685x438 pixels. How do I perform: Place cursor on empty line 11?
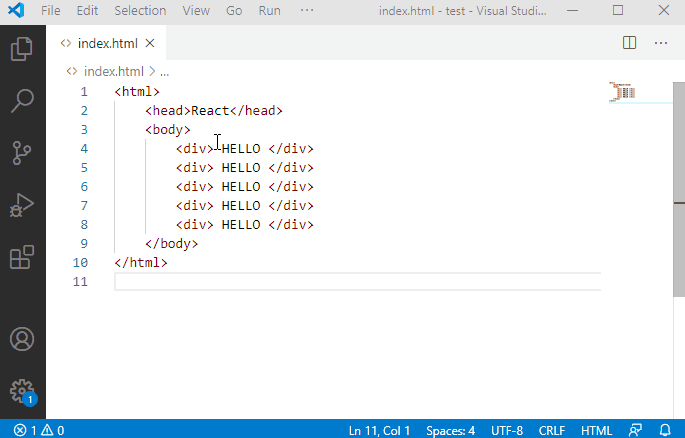click(x=357, y=282)
